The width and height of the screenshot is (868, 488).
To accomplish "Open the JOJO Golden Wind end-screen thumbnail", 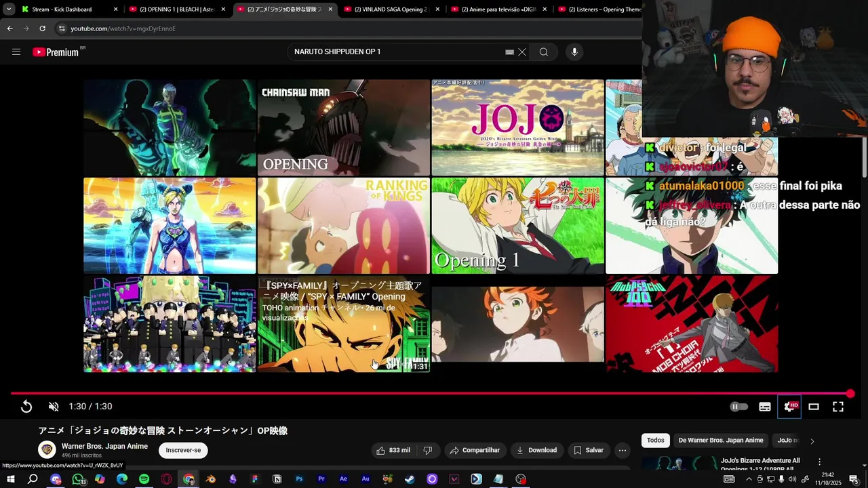I will (518, 128).
